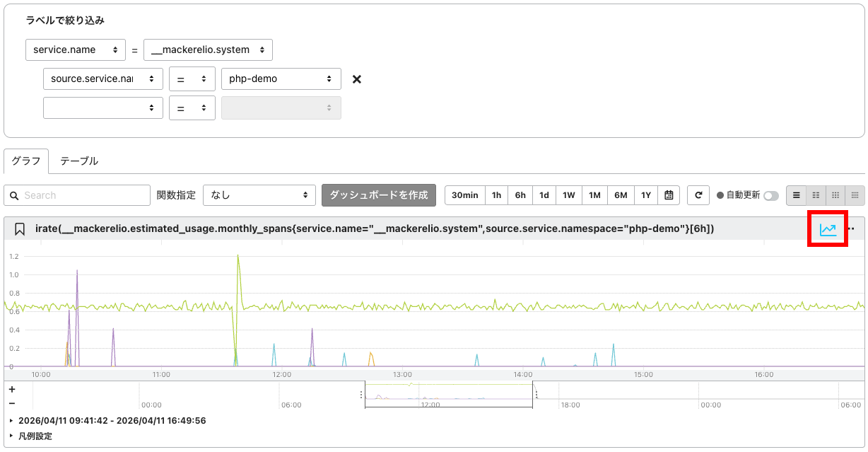This screenshot has width=868, height=452.
Task: Open the calendar date range picker
Action: (669, 195)
